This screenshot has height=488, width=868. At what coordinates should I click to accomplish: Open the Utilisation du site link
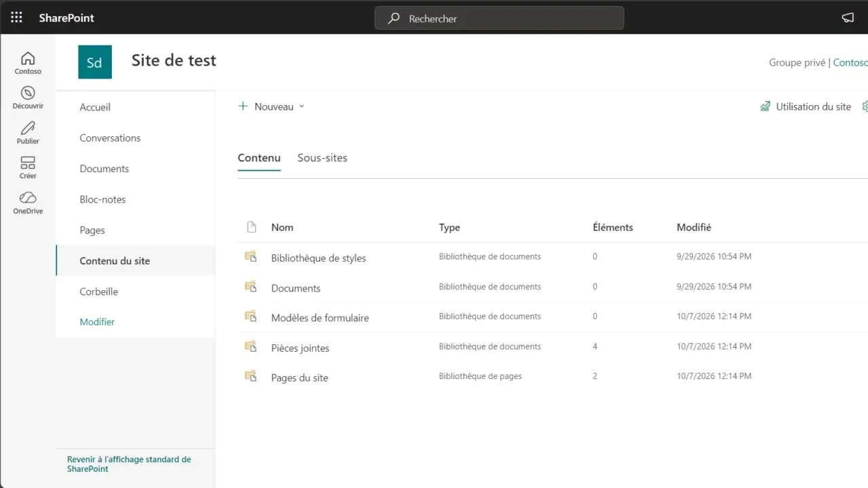click(x=814, y=106)
